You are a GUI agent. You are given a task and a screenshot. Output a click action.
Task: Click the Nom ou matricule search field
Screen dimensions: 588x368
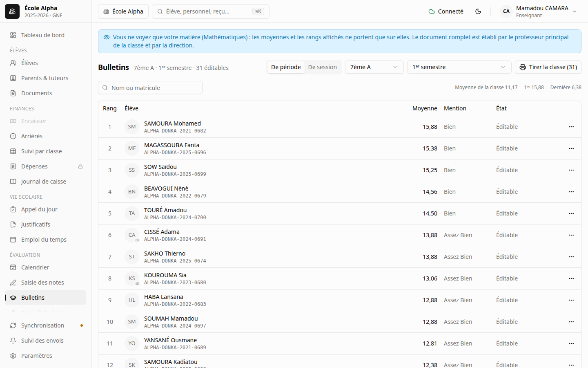tap(150, 88)
